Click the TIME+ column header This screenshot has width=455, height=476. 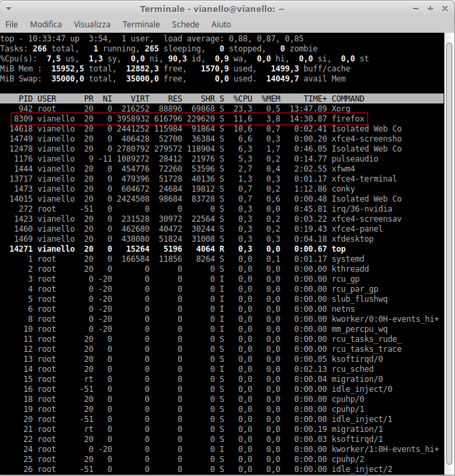[315, 99]
